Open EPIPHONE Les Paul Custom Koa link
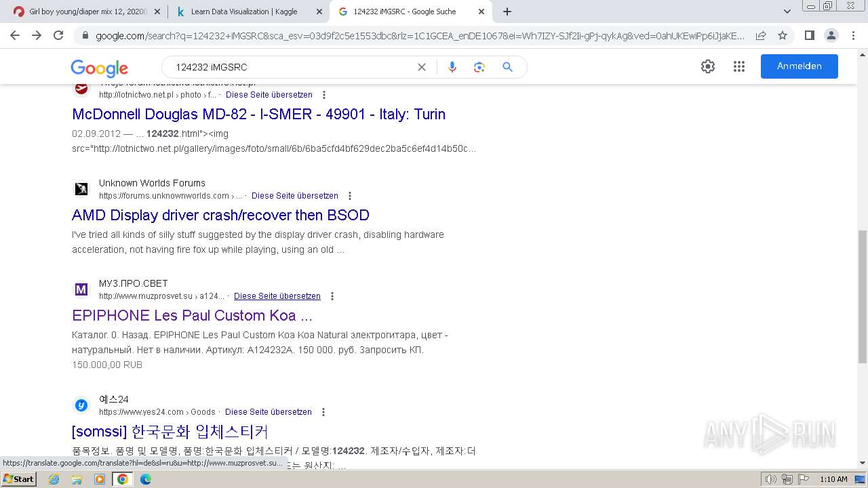Viewport: 868px width, 488px height. (192, 315)
